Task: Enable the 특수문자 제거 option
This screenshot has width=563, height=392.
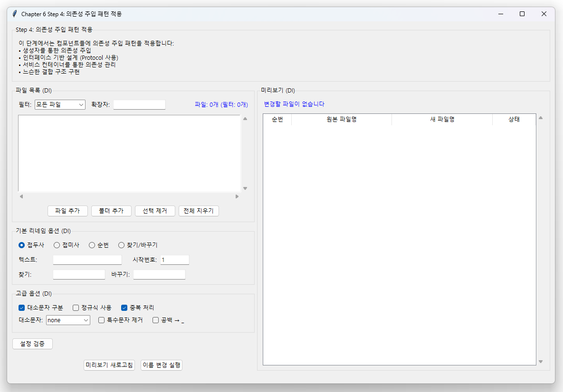Action: tap(100, 320)
